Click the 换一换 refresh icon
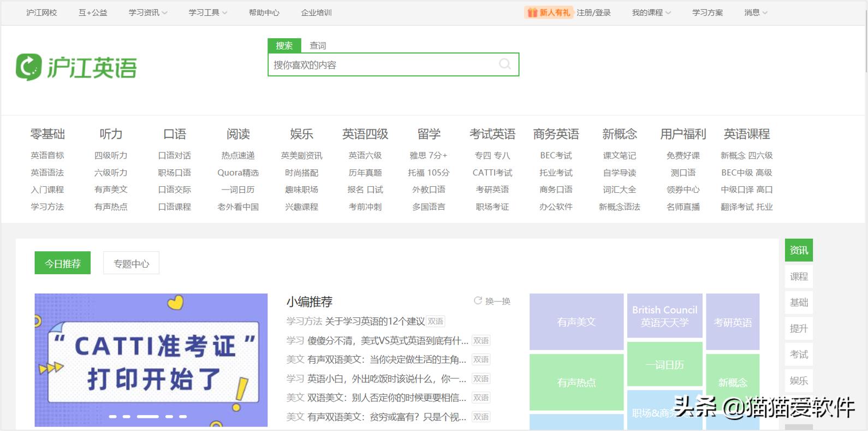 pyautogui.click(x=478, y=301)
